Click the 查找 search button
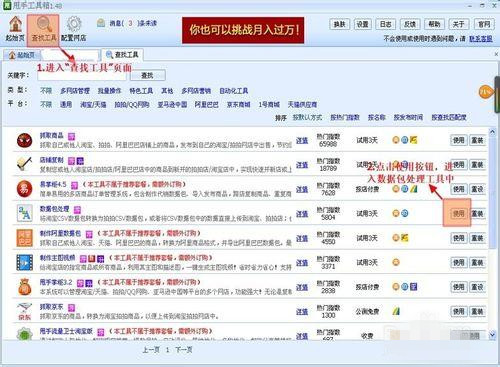 pyautogui.click(x=147, y=75)
